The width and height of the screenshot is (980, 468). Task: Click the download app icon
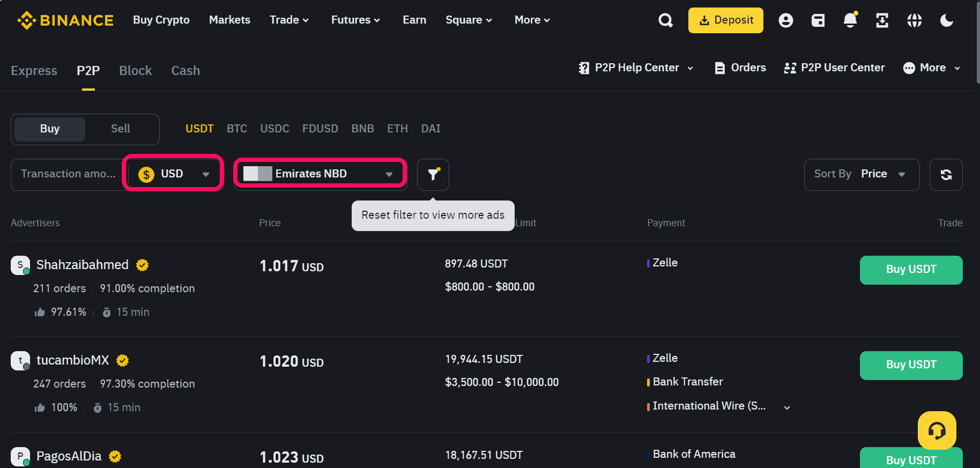(x=882, y=20)
